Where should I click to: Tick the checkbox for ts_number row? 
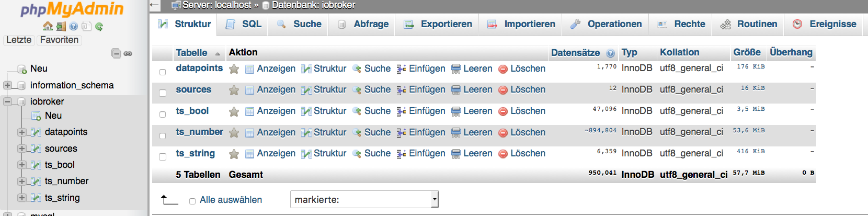pyautogui.click(x=163, y=136)
